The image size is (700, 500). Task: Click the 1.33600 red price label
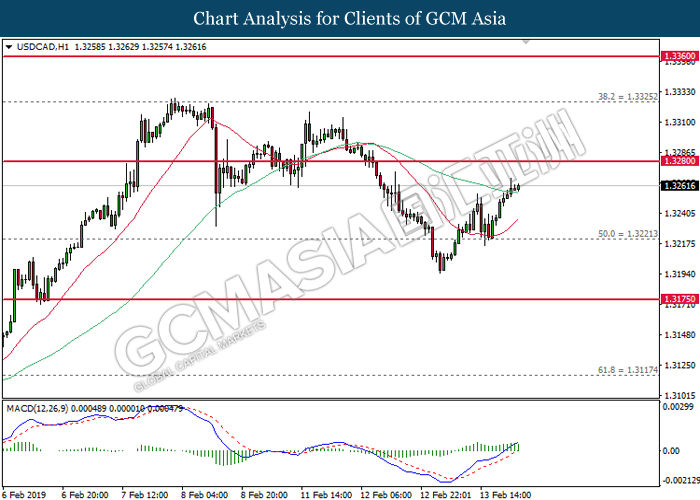tap(679, 56)
